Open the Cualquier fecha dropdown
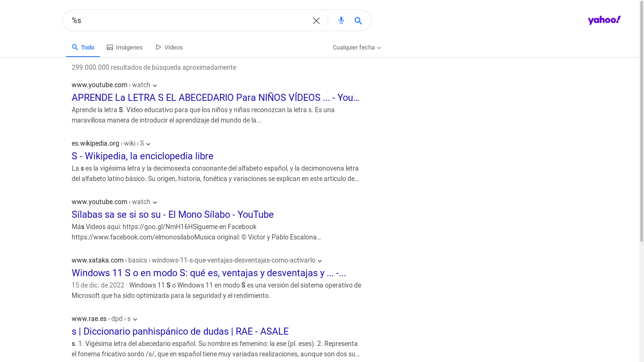This screenshot has height=362, width=644. [x=357, y=48]
